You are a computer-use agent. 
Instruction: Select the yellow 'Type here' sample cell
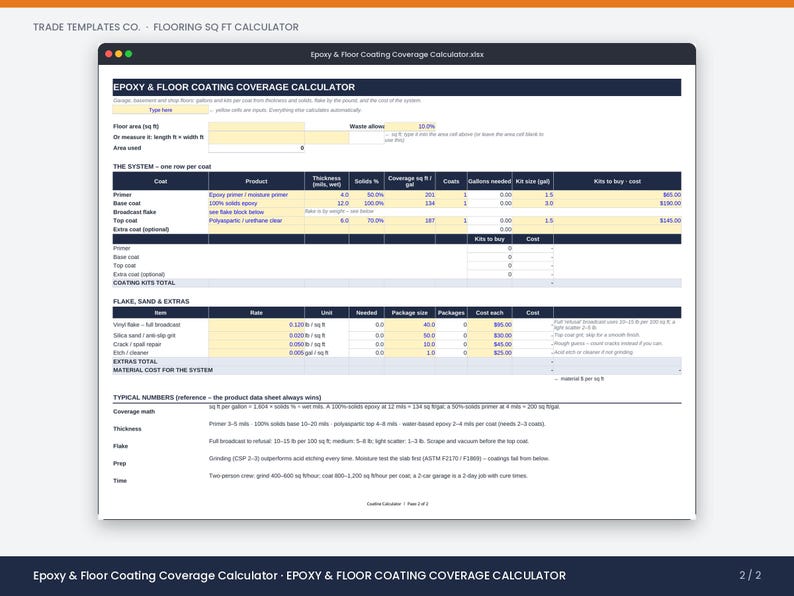tap(161, 110)
